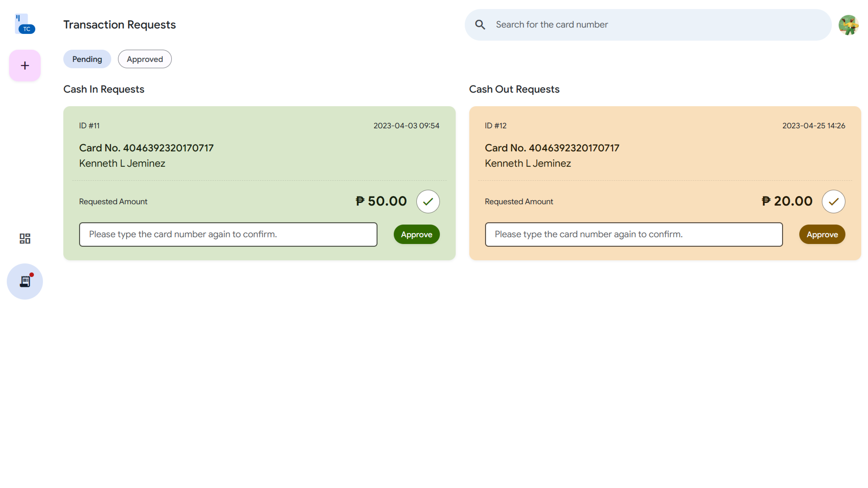Enable the Pending filter chip
The height and width of the screenshot is (488, 868).
(87, 59)
